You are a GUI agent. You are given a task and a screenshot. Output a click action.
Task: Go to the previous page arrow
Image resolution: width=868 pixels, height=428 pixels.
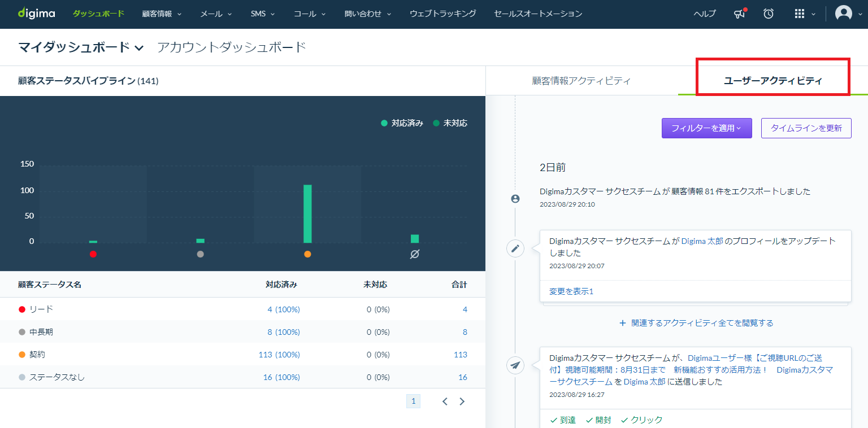[445, 401]
